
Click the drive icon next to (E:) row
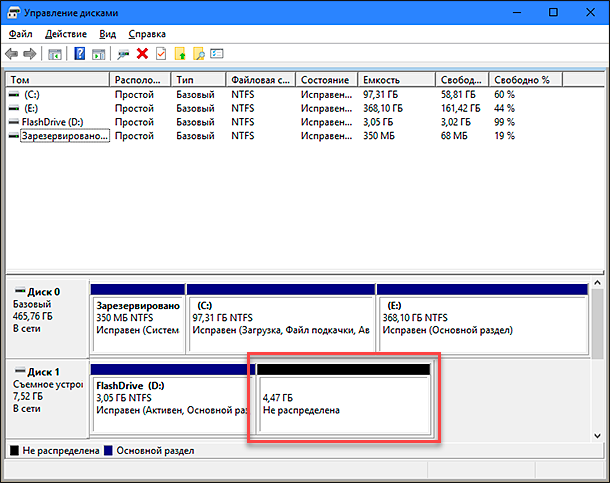pos(14,108)
